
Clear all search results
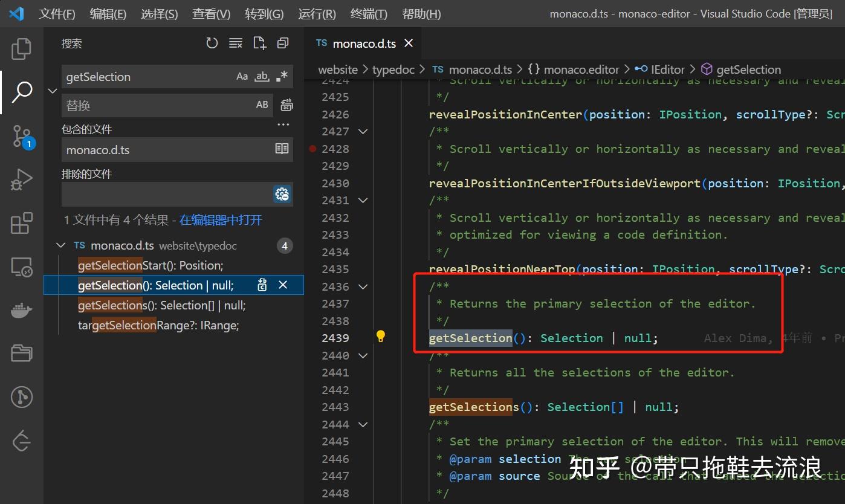tap(235, 43)
